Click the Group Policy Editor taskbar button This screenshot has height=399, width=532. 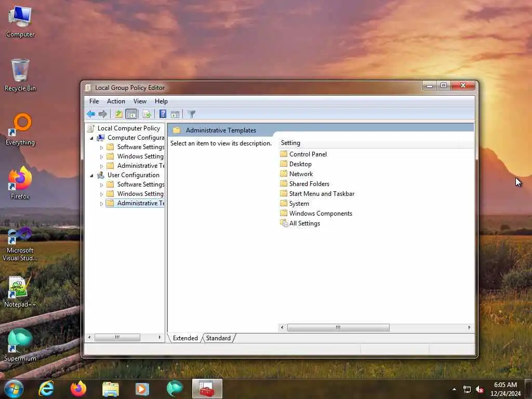tap(207, 389)
